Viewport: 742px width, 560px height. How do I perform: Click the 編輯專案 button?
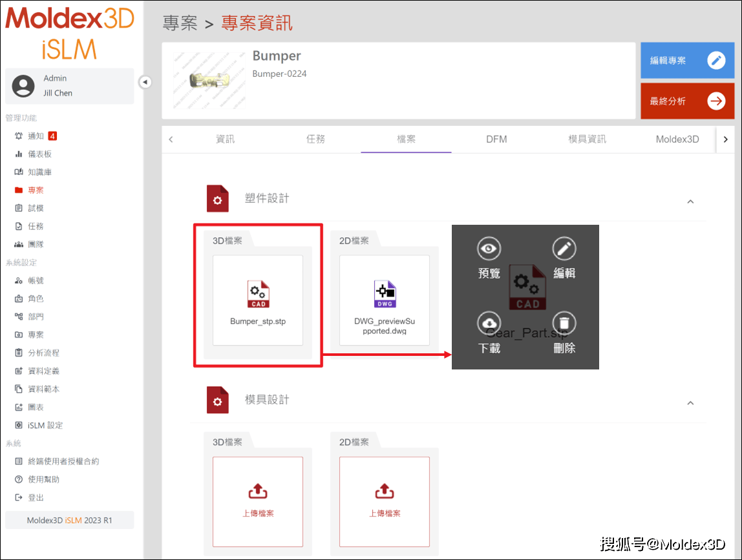(687, 60)
